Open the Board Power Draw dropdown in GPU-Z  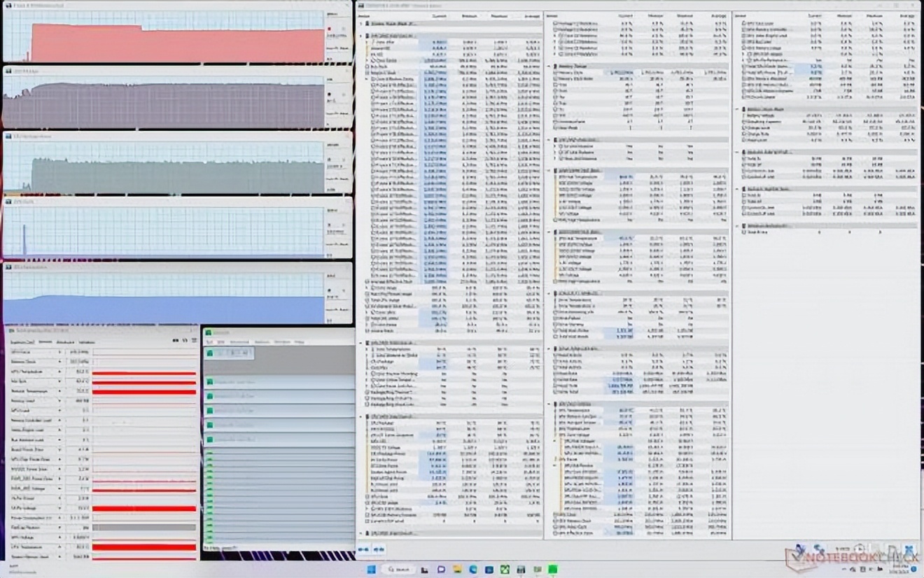tap(59, 449)
